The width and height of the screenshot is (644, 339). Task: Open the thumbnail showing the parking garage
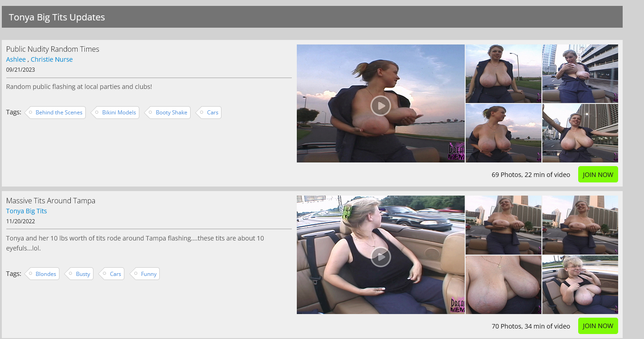[x=580, y=74]
